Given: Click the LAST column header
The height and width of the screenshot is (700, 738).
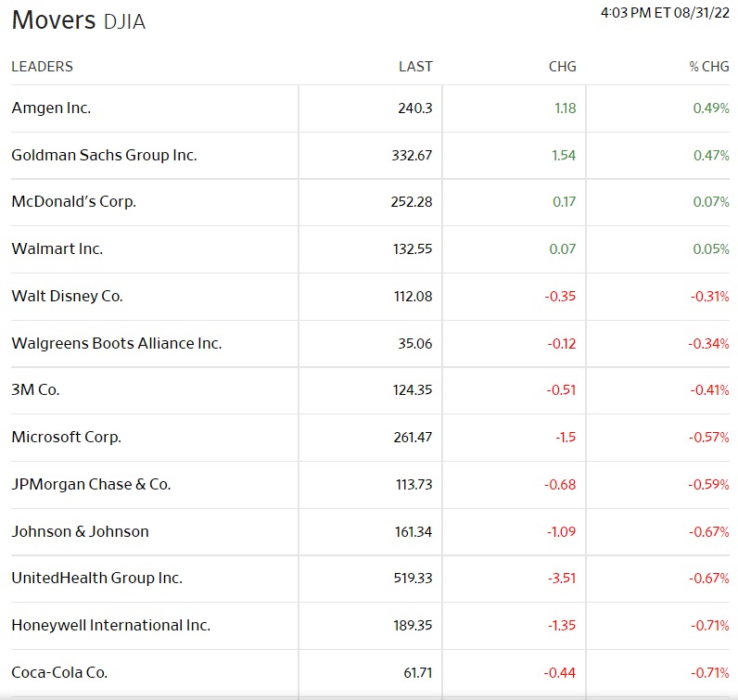Looking at the screenshot, I should [415, 67].
